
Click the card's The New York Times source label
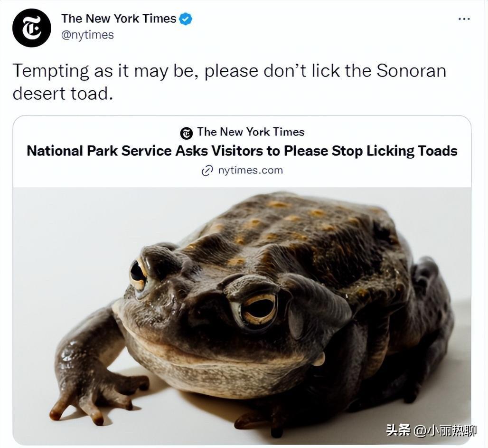click(251, 132)
